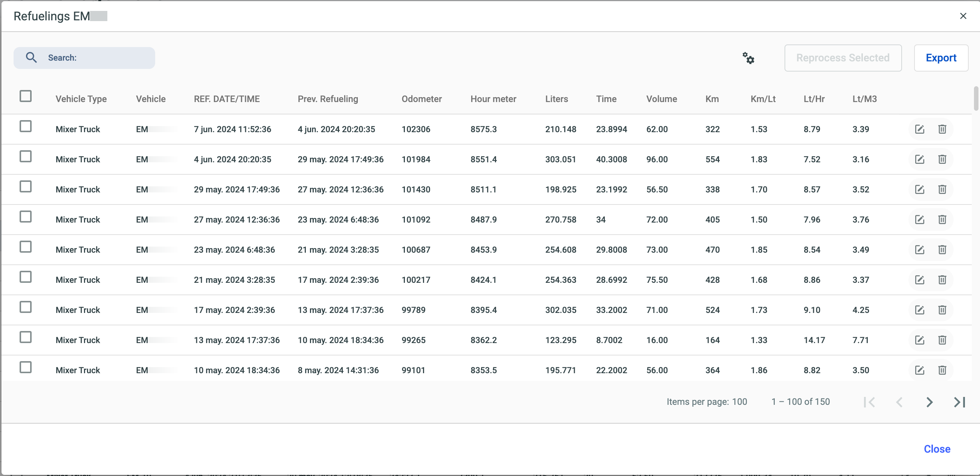Go to next page of refuelings
The width and height of the screenshot is (980, 476).
click(929, 402)
